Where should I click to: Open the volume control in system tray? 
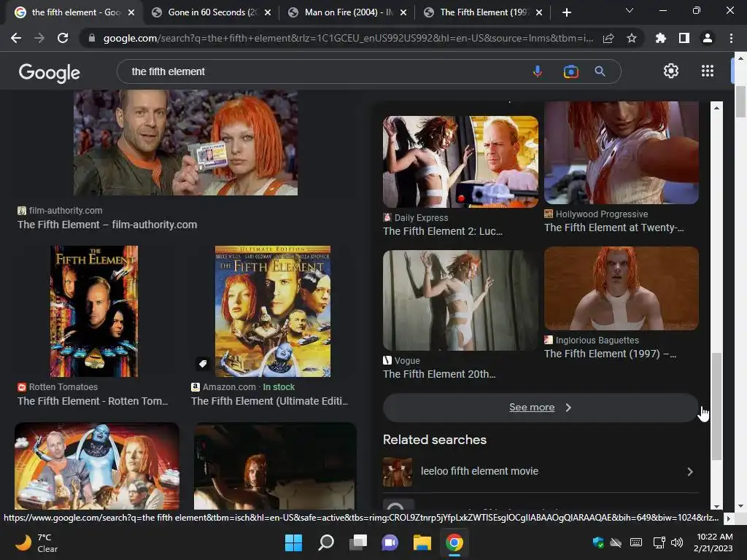pyautogui.click(x=676, y=542)
